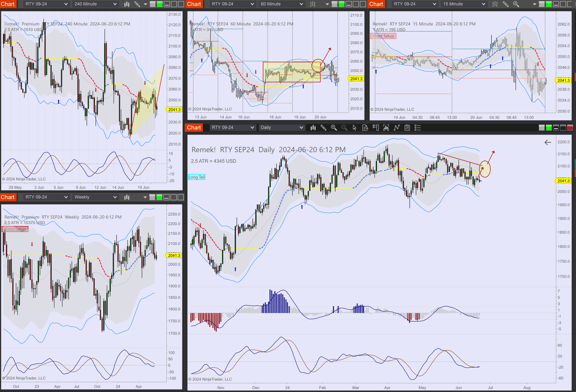Expand the Weekly timeframe dropdown

[x=95, y=197]
